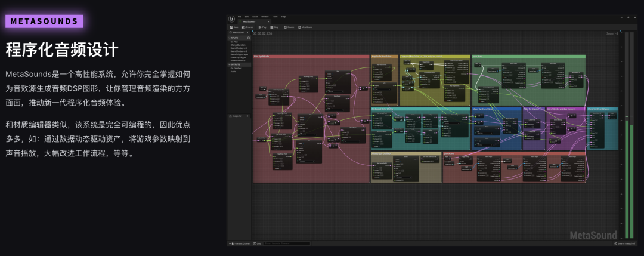The height and width of the screenshot is (256, 644).
Task: Play the MetaSound preview
Action: pos(262,27)
